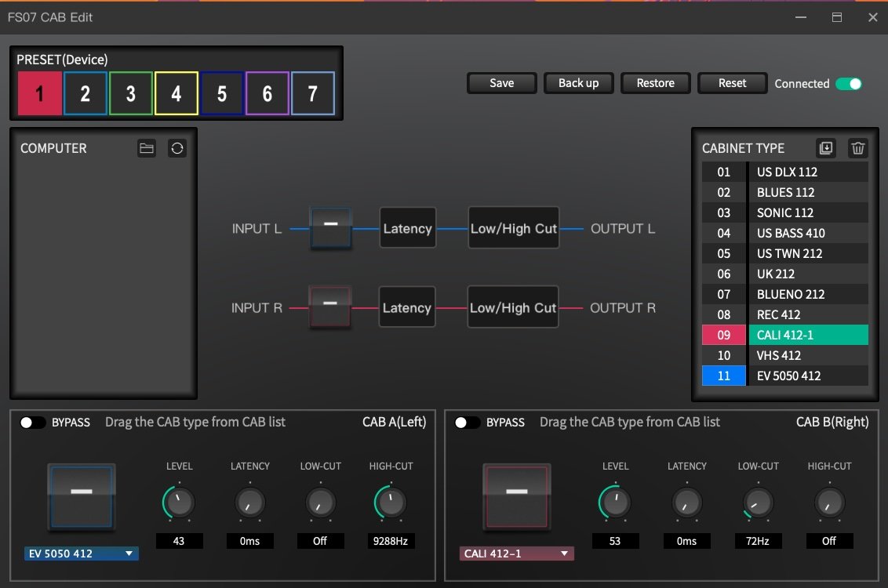
Task: Open the EV 5050 412 dropdown
Action: [x=82, y=554]
